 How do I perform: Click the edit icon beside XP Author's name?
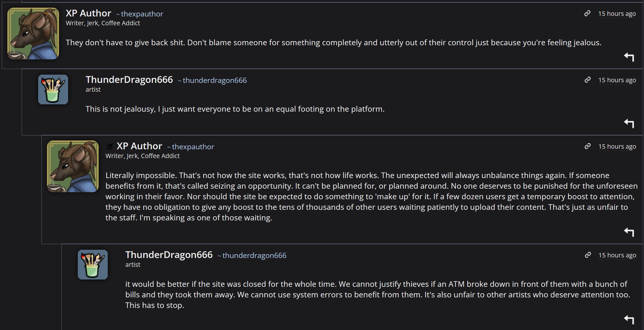point(110,146)
